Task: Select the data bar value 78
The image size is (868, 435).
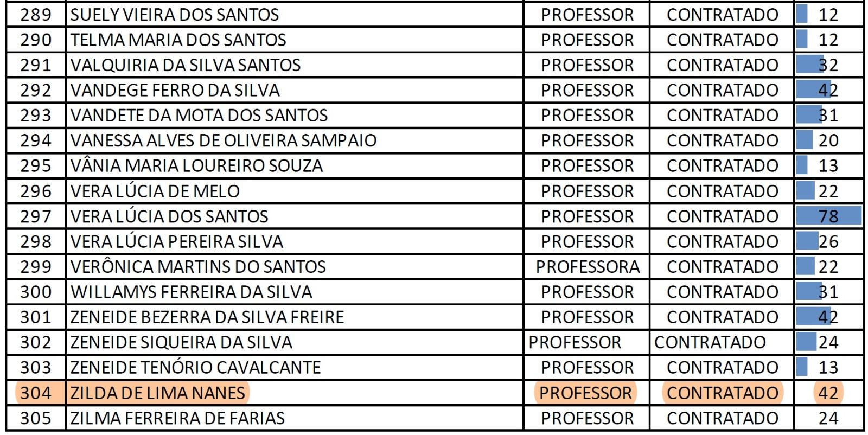Action: click(x=828, y=216)
